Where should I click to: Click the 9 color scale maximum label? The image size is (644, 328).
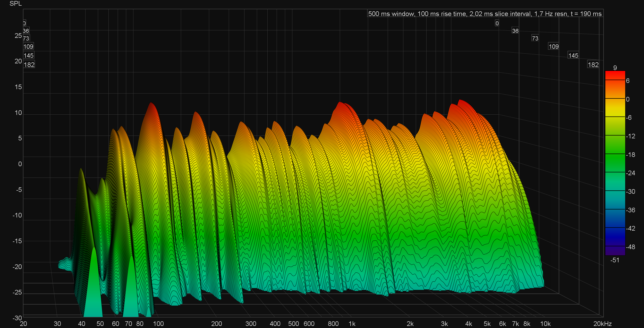click(x=615, y=68)
